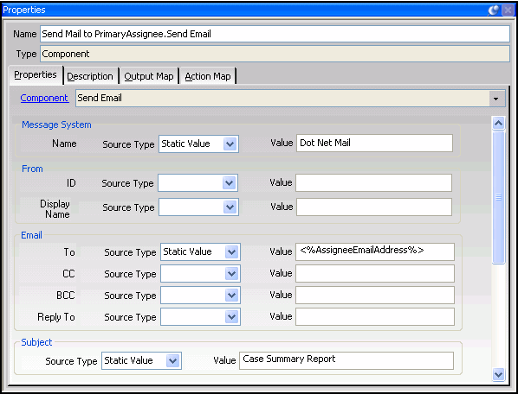Click the Display Name value field
Screen dimensions: 528x407
(x=374, y=207)
